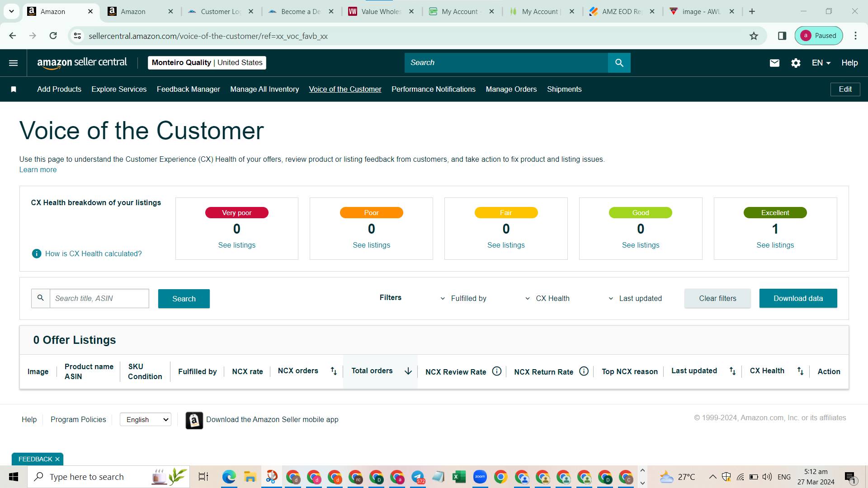This screenshot has height=488, width=868.
Task: Click the browser address bar URL
Action: pos(208,36)
